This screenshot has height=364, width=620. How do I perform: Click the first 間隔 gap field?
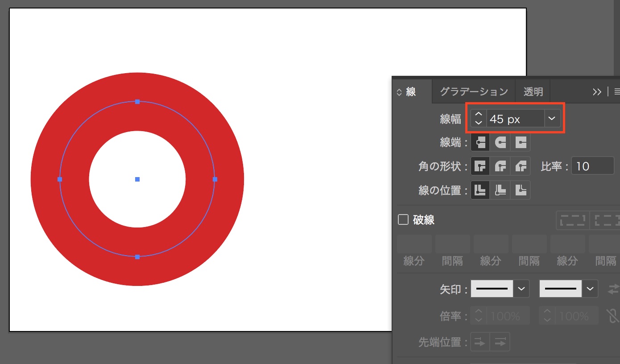tap(453, 244)
